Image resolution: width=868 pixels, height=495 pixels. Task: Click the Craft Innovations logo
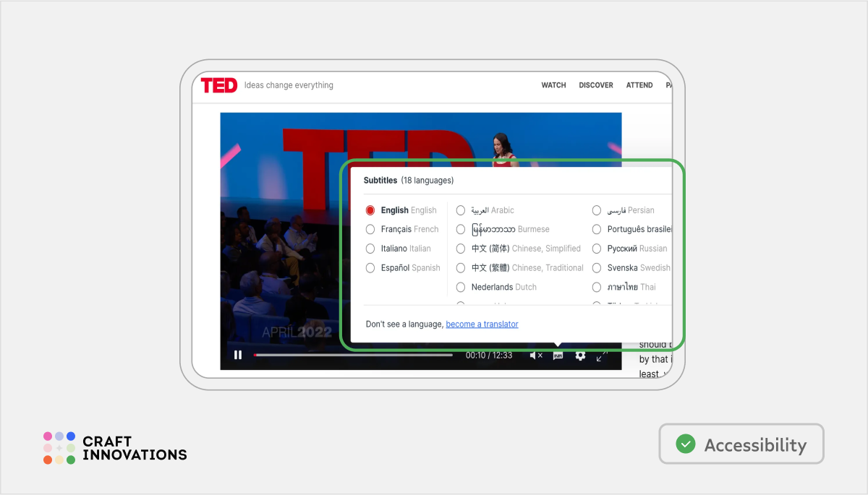pos(115,448)
